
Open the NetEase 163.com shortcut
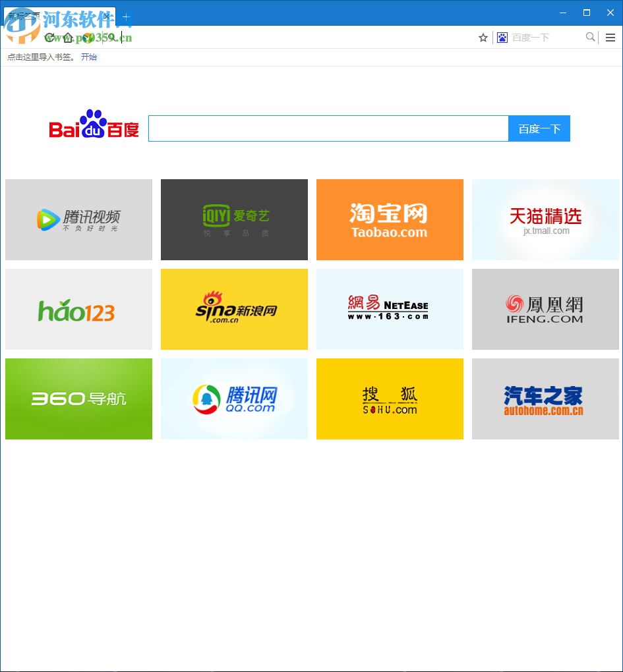point(390,309)
